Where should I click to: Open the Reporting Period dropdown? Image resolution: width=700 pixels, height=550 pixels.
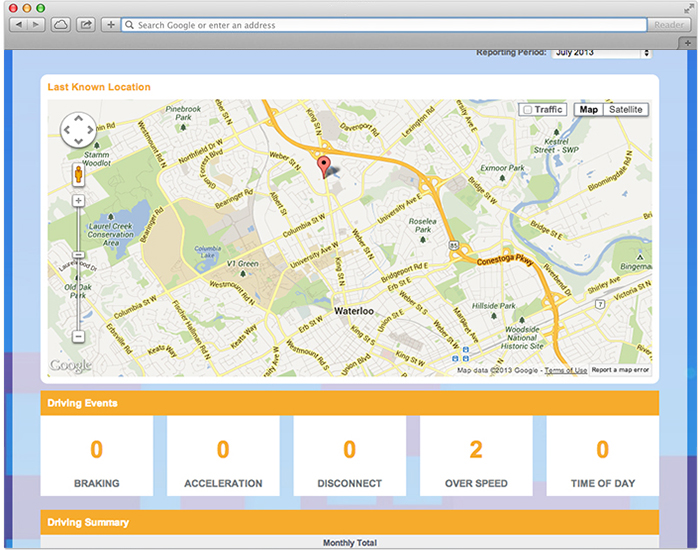point(601,52)
